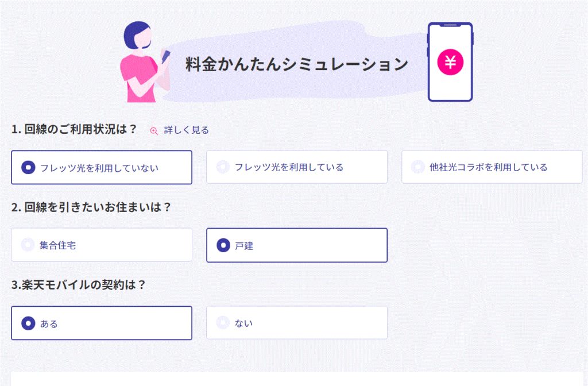Click the smartphone illustration at the header's right
588x386 pixels.
click(450, 62)
